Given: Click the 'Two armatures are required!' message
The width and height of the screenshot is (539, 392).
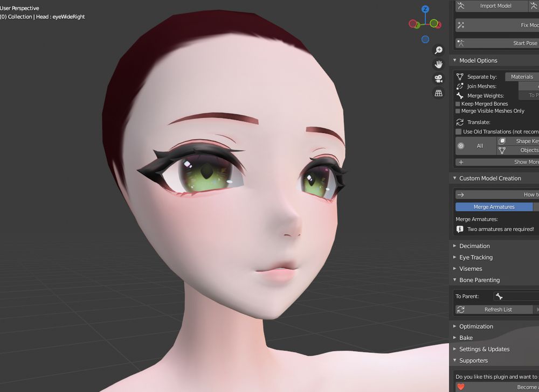Looking at the screenshot, I should [x=501, y=229].
